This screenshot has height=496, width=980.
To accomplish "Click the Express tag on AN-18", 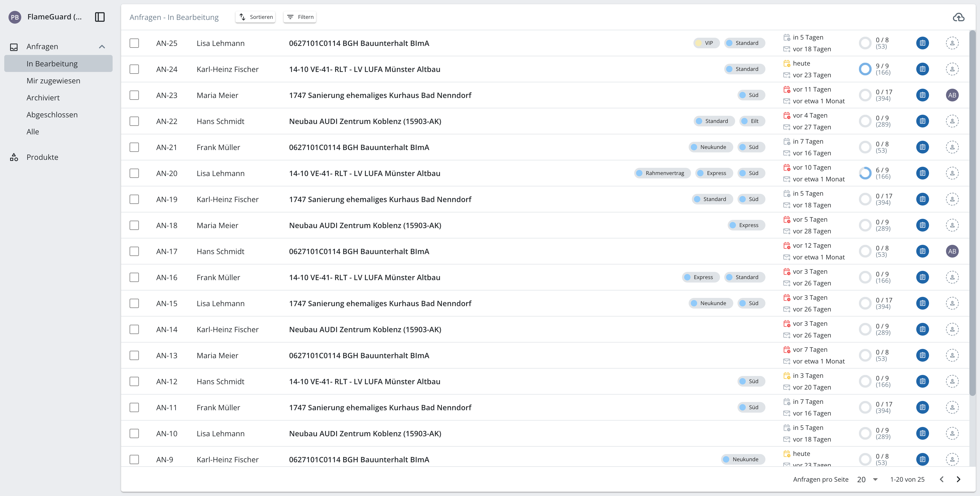I will (746, 225).
